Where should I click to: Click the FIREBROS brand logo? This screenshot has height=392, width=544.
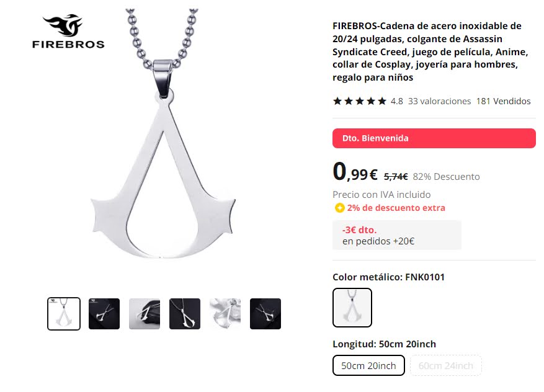point(68,31)
